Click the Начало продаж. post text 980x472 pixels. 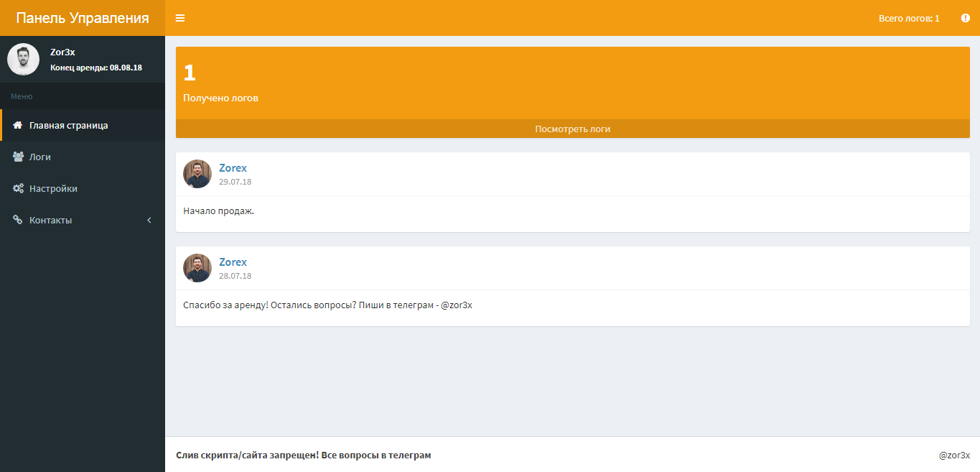point(219,211)
